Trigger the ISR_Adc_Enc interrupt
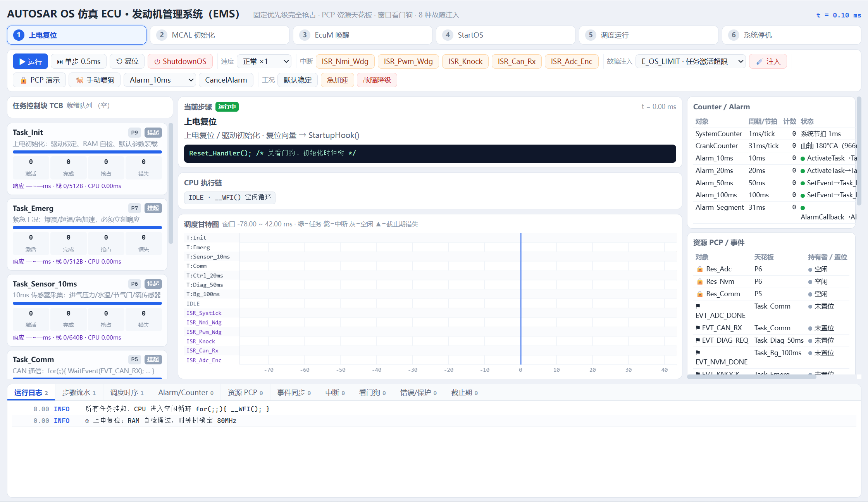The image size is (868, 502). coord(572,61)
